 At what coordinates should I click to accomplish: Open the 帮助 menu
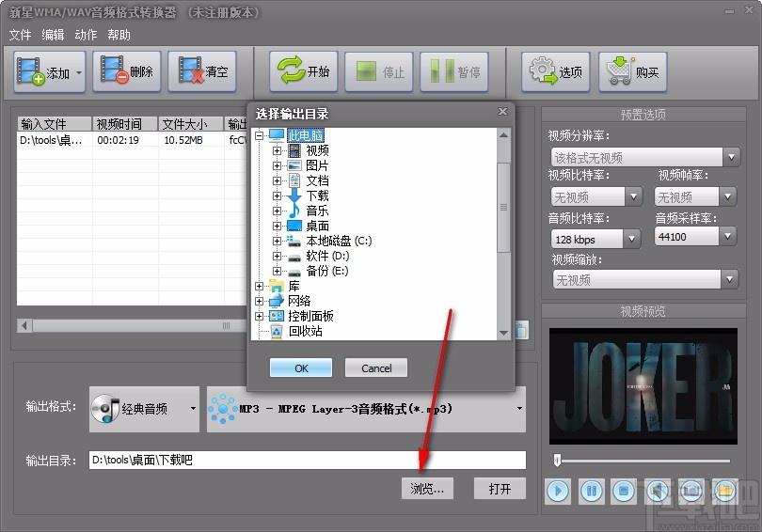(x=119, y=35)
